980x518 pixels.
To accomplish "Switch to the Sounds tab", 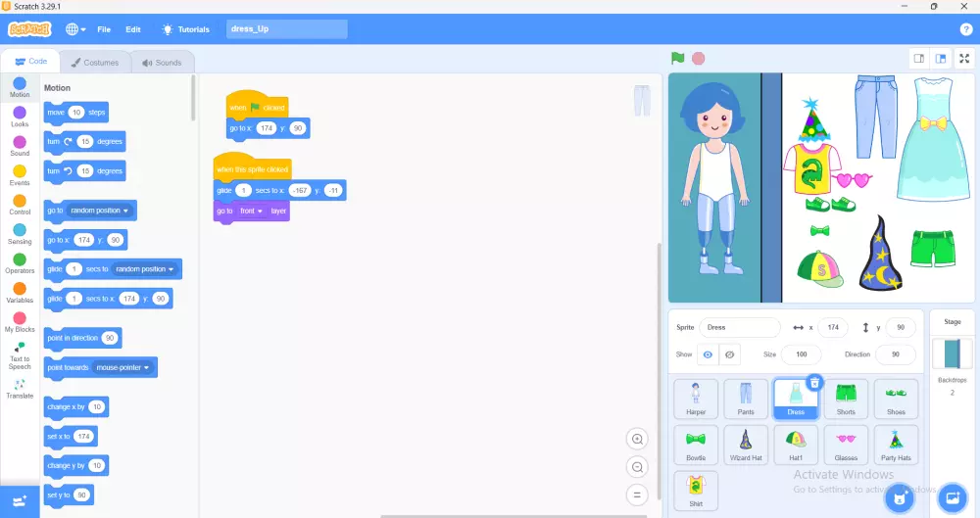I will click(x=162, y=63).
